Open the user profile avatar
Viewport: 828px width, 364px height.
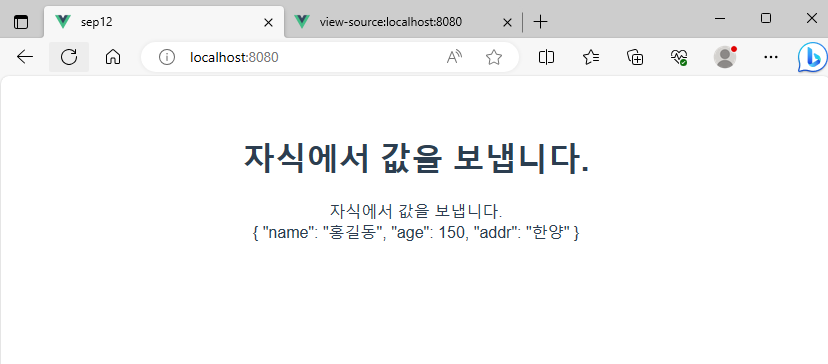(725, 57)
